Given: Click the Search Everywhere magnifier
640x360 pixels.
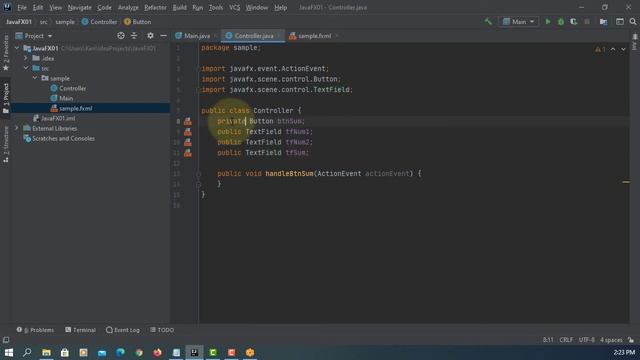Looking at the screenshot, I should [633, 22].
